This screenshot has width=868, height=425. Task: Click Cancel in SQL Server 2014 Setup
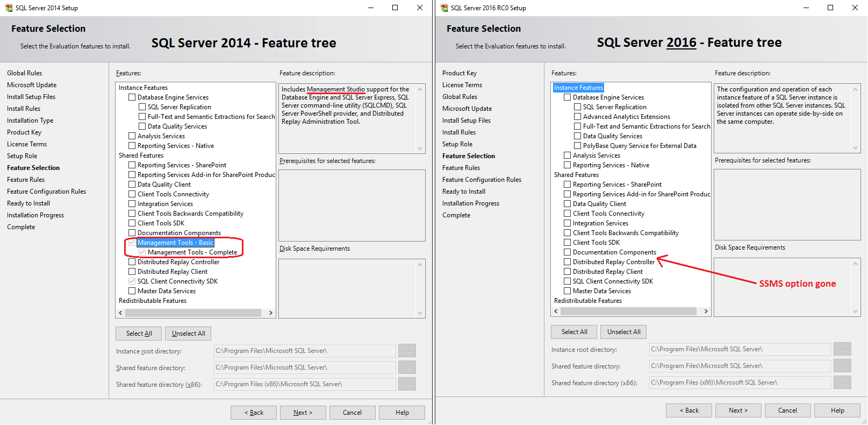click(353, 413)
